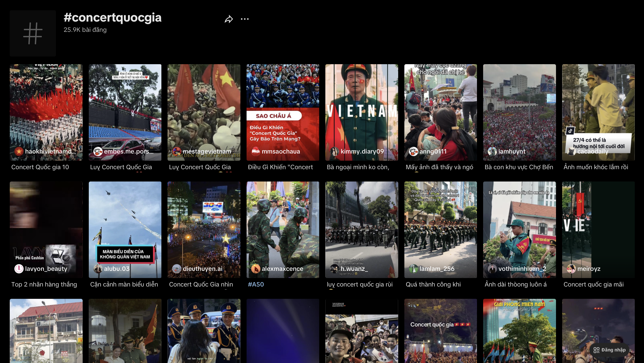644x363 pixels.
Task: Click caption 'Mấy ảnh đã thấy và ngó'
Action: (439, 167)
